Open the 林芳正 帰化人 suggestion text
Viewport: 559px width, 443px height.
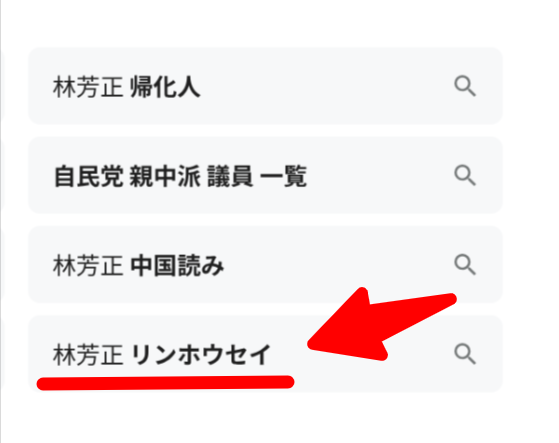click(x=127, y=87)
